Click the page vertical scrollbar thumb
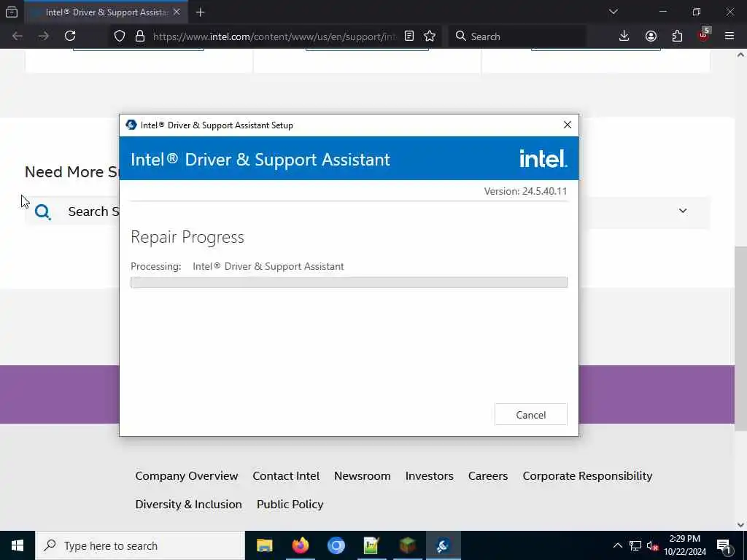Image resolution: width=747 pixels, height=560 pixels. pyautogui.click(x=740, y=338)
